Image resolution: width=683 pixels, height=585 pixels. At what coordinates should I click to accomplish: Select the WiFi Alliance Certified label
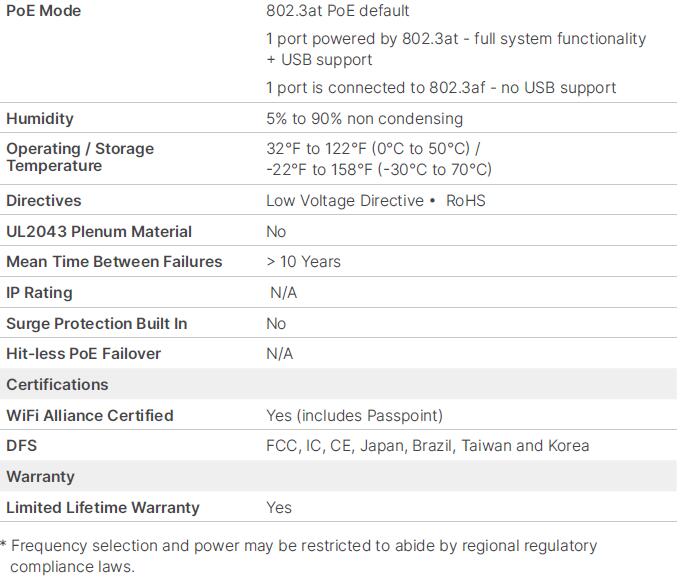[x=90, y=416]
